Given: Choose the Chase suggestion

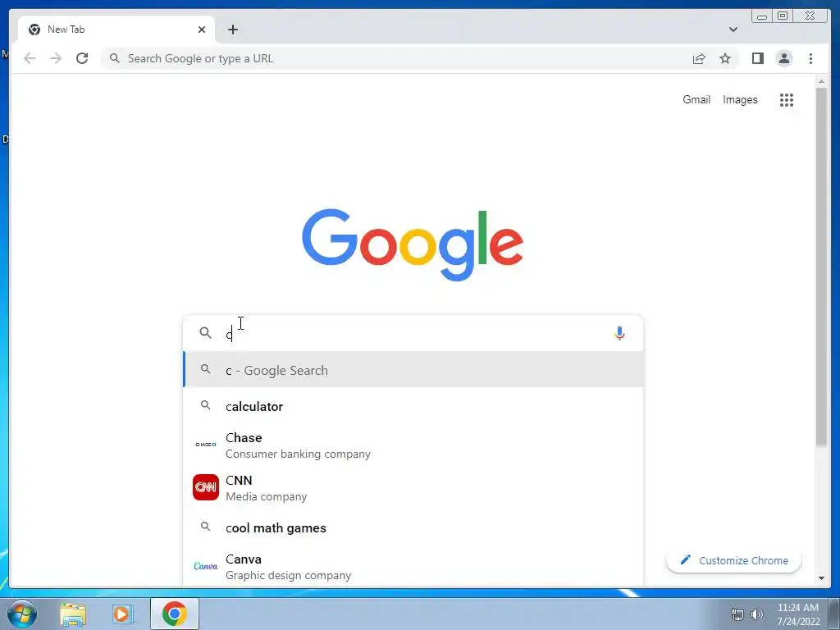Looking at the screenshot, I should coord(413,445).
